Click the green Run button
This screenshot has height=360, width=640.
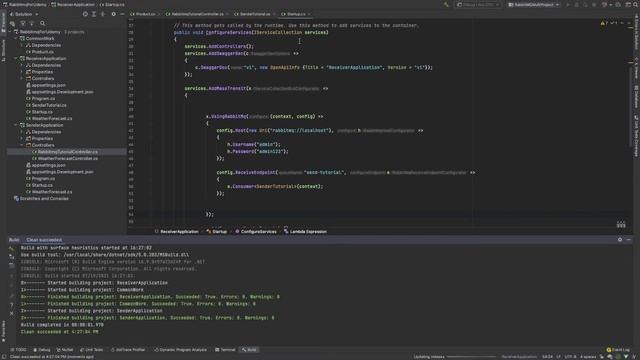pyautogui.click(x=568, y=4)
